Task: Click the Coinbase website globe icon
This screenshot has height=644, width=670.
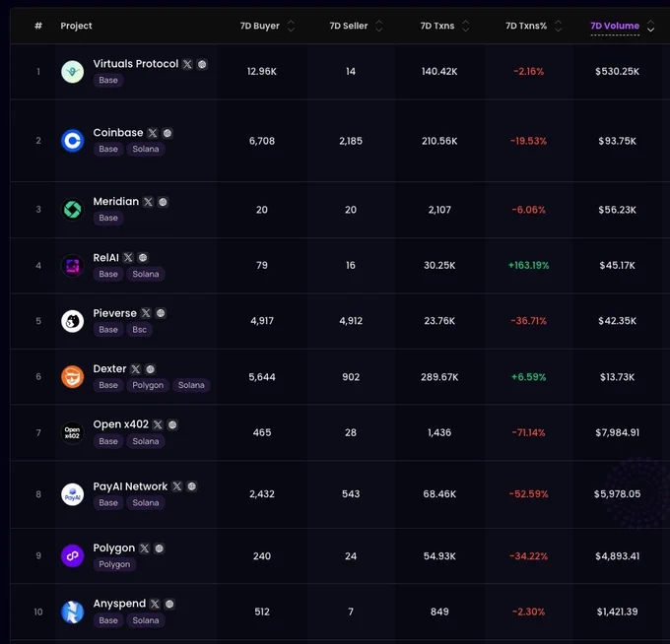Action: click(x=167, y=133)
